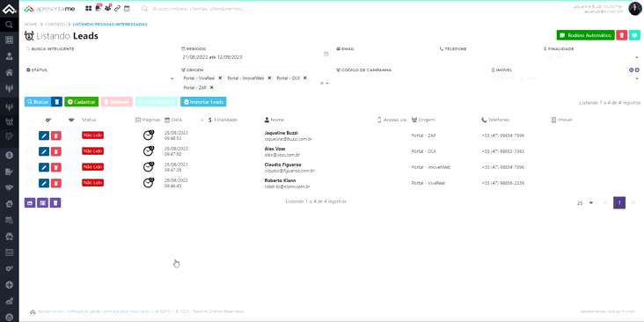
Task: Remove the Portal - VivaReal tag
Action: pyautogui.click(x=220, y=78)
